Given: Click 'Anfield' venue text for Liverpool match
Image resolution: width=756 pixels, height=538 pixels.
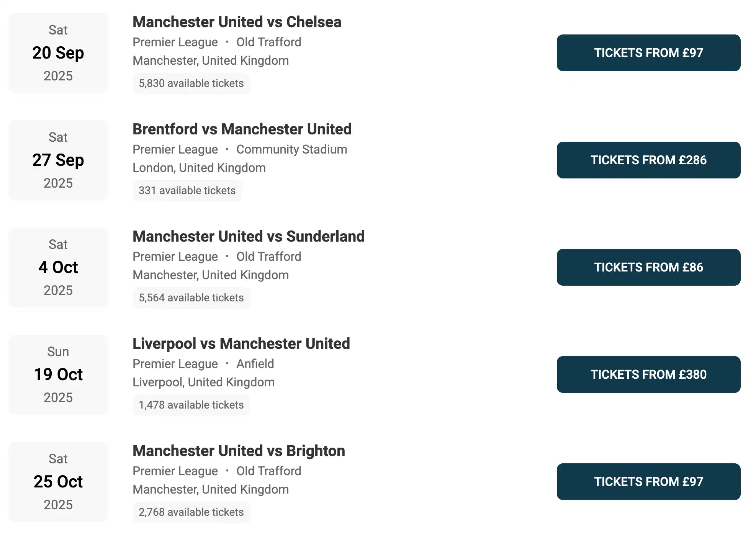Looking at the screenshot, I should point(255,364).
